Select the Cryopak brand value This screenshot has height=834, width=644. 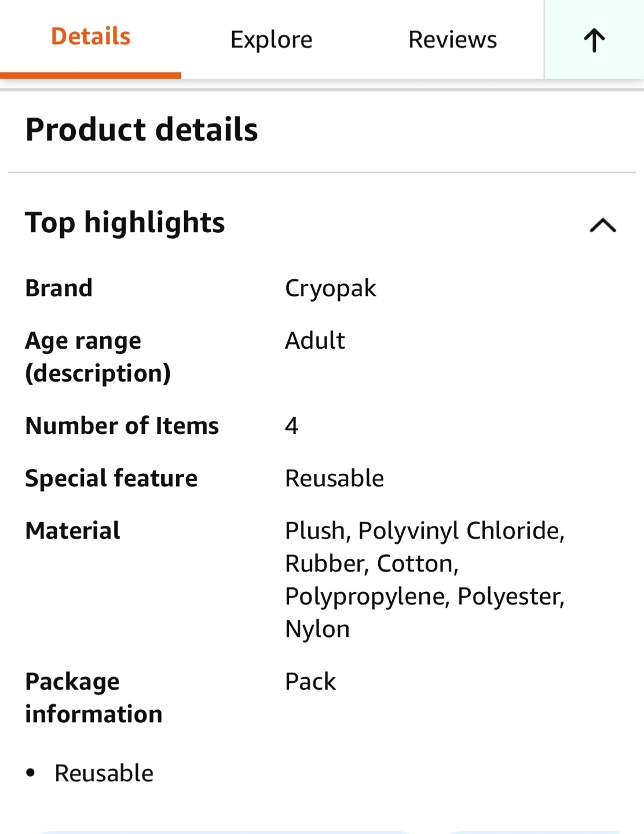(330, 288)
